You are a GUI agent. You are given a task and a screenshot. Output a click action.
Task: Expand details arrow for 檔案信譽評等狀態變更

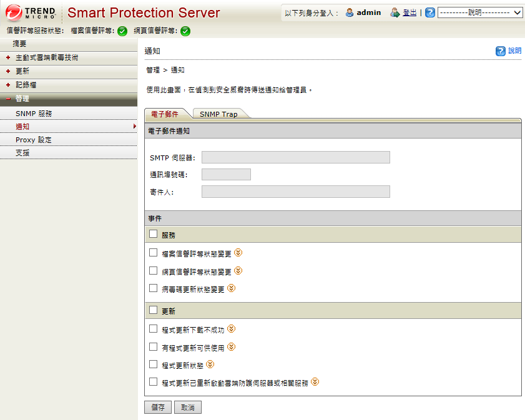click(238, 253)
